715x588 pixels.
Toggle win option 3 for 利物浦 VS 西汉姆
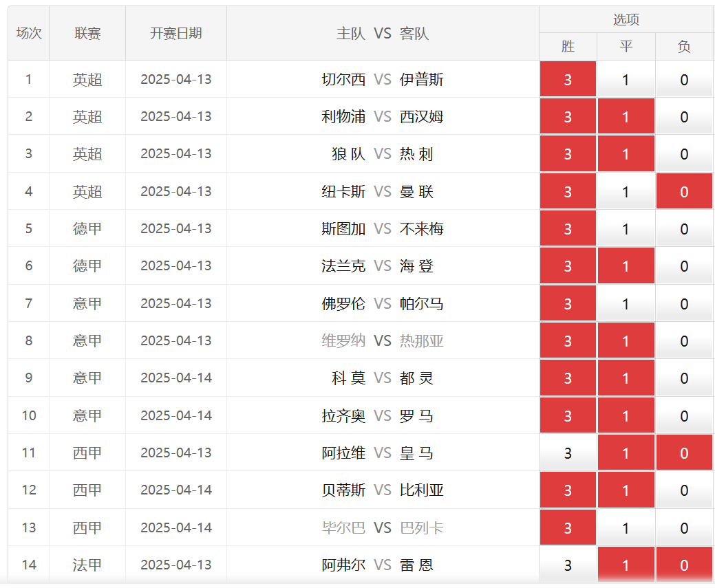point(568,117)
